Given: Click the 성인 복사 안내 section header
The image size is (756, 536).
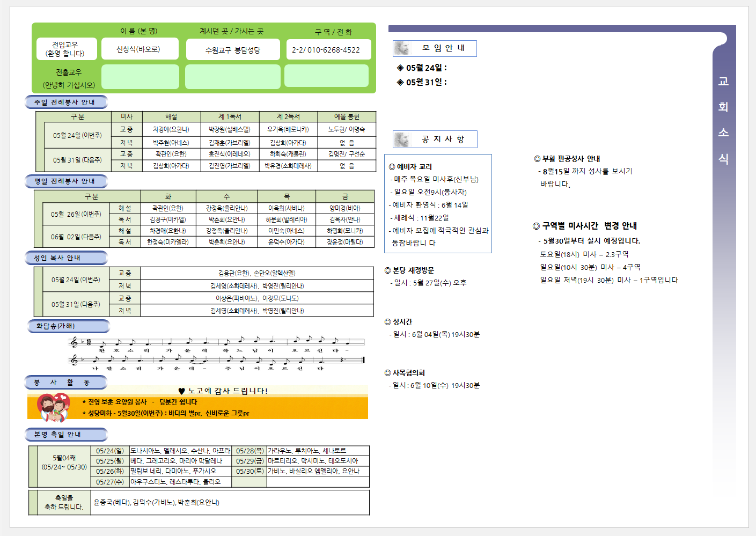Looking at the screenshot, I should click(66, 258).
